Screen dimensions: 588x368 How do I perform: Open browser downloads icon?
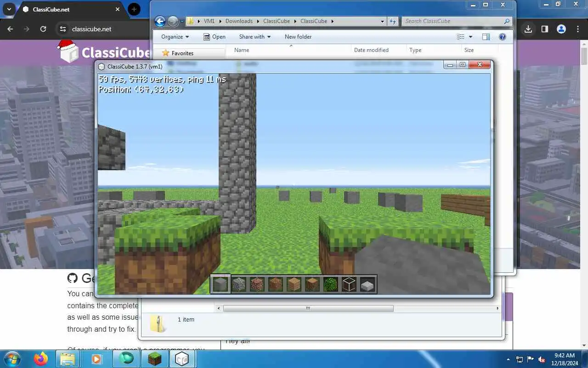coord(528,29)
